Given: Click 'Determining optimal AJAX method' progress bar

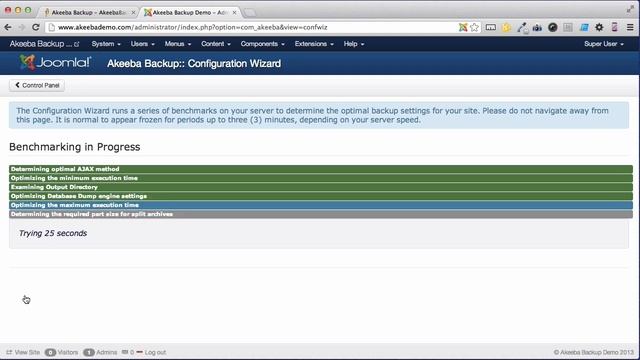Looking at the screenshot, I should tap(321, 169).
